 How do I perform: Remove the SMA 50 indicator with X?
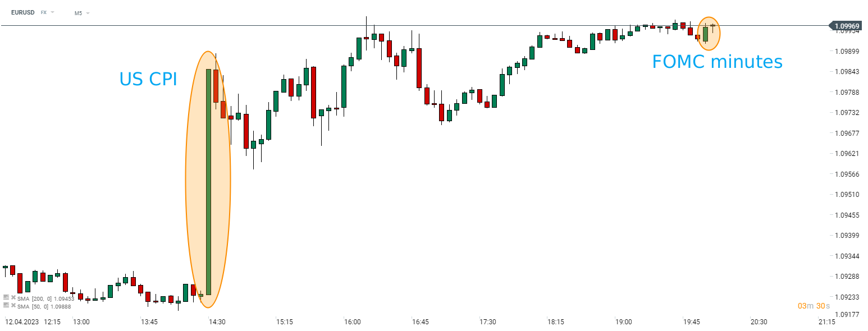click(13, 305)
